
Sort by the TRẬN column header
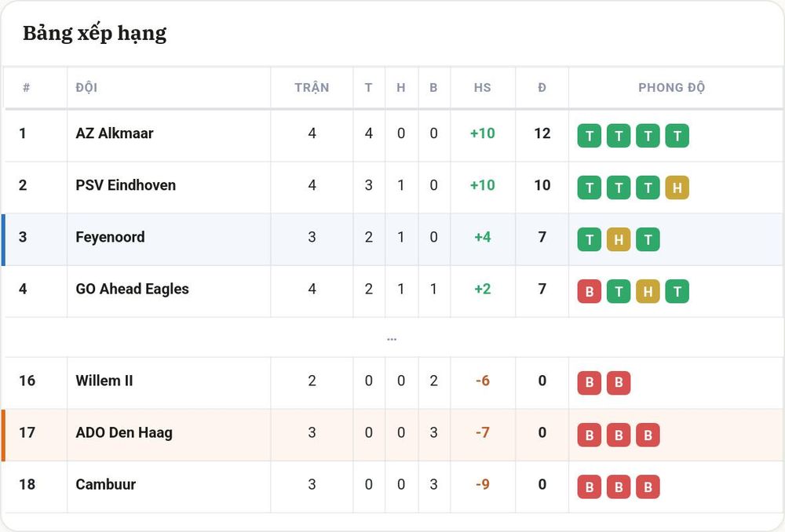point(312,87)
